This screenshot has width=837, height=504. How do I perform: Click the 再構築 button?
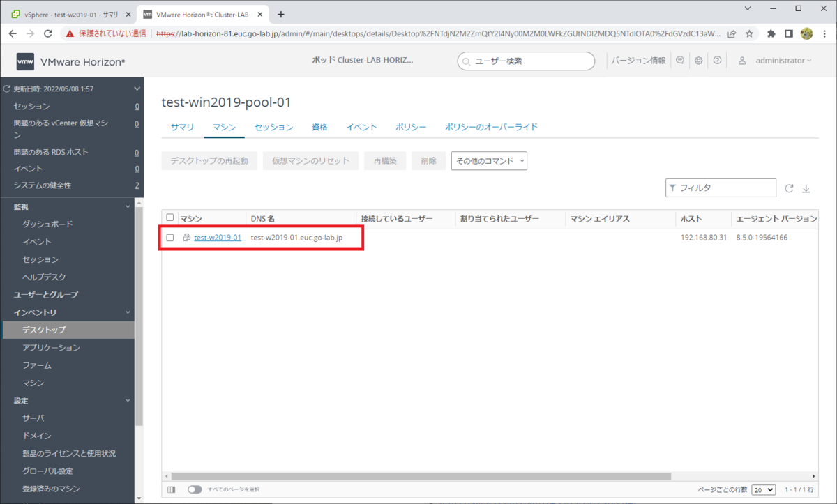click(x=385, y=161)
